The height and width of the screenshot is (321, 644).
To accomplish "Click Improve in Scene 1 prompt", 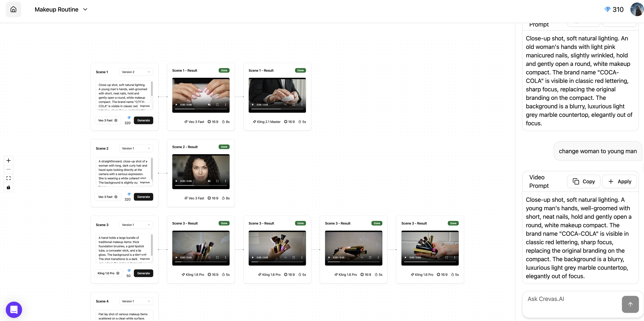I will pyautogui.click(x=145, y=106).
